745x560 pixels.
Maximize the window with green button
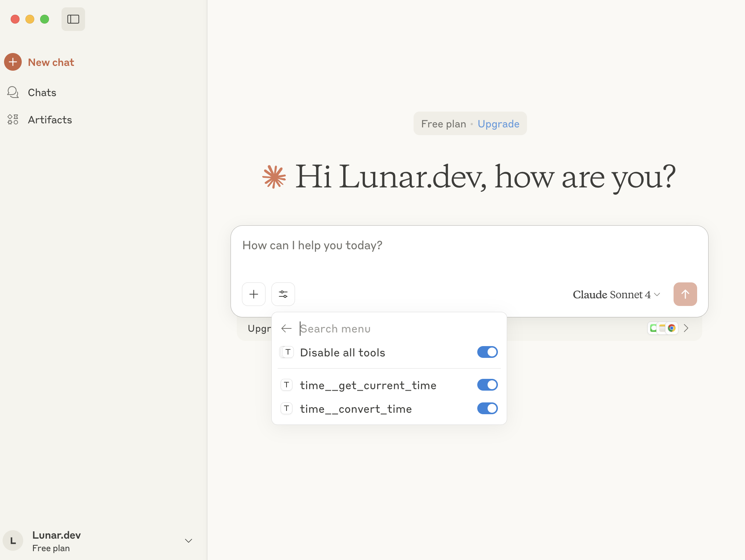pos(45,19)
